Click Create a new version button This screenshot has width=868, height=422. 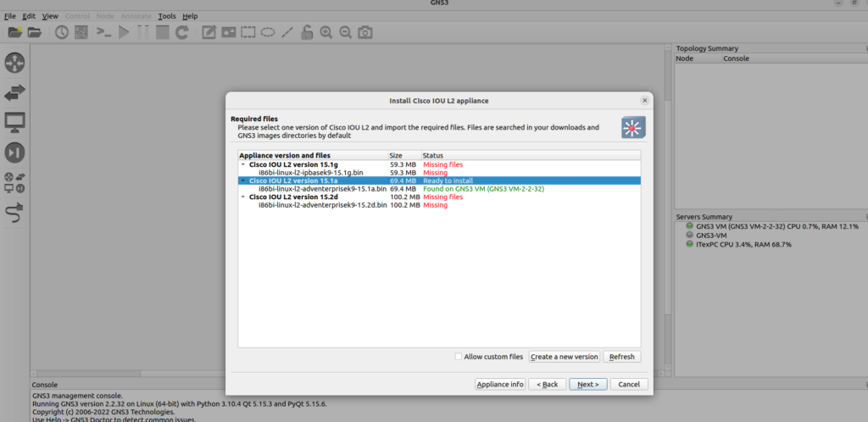pyautogui.click(x=565, y=357)
